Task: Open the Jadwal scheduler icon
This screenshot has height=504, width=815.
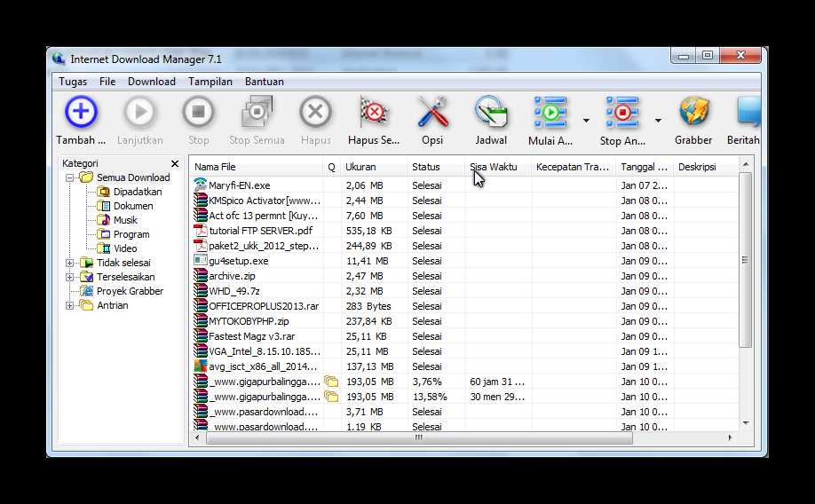Action: click(491, 112)
